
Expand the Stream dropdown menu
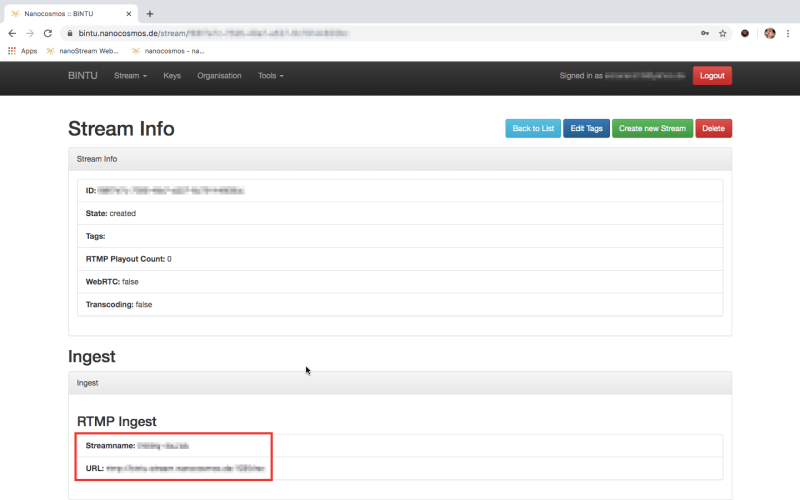[x=130, y=76]
